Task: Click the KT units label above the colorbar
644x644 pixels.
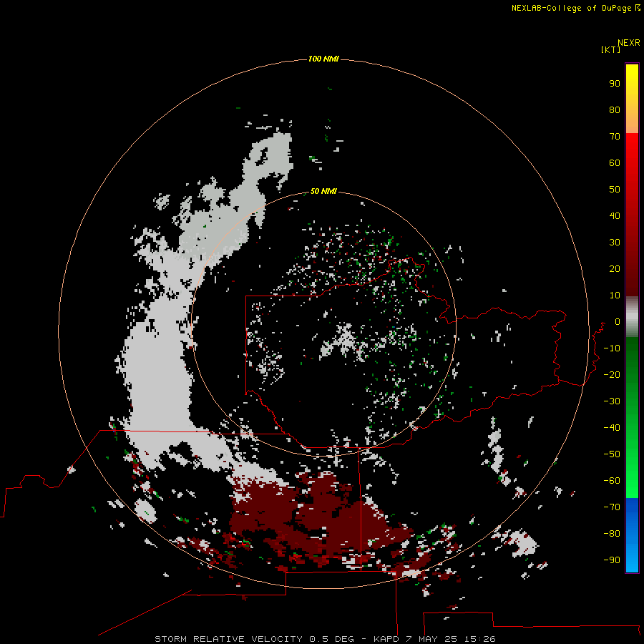Action: click(611, 49)
